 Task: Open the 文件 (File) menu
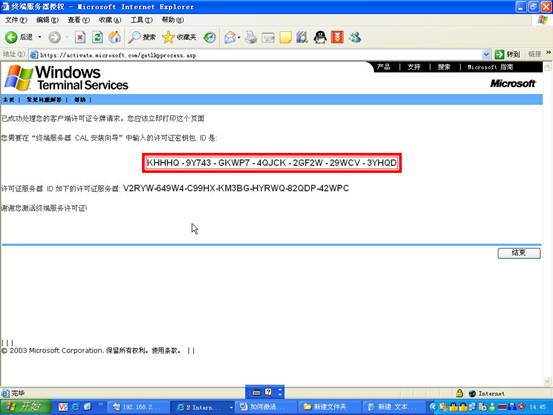pyautogui.click(x=16, y=20)
